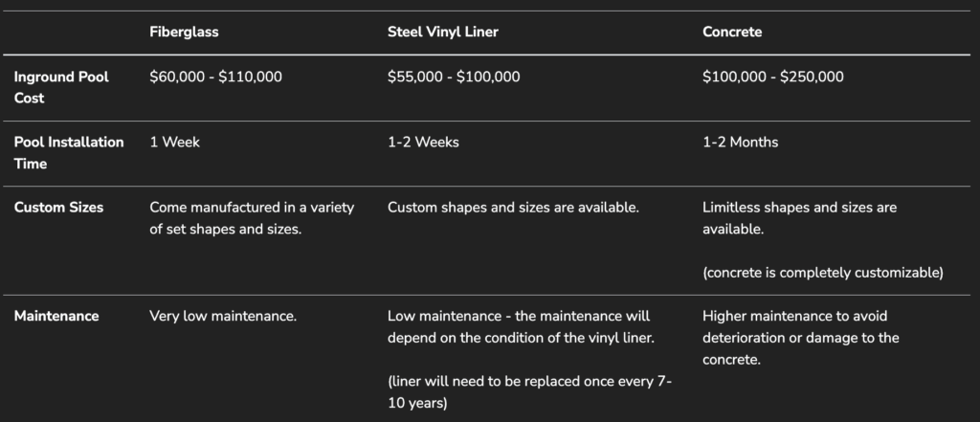Select the liner replaced every 7-10 years note
The width and height of the screenshot is (980, 422).
[529, 392]
